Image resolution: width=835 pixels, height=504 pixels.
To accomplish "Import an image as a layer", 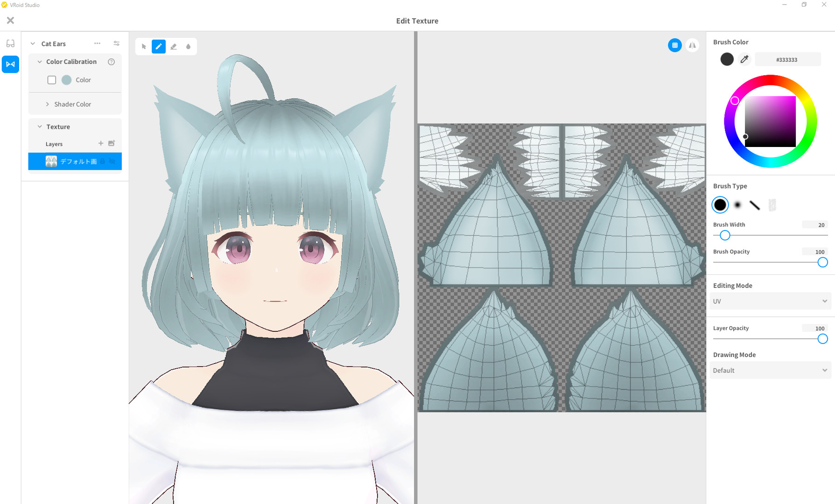I will pos(111,143).
